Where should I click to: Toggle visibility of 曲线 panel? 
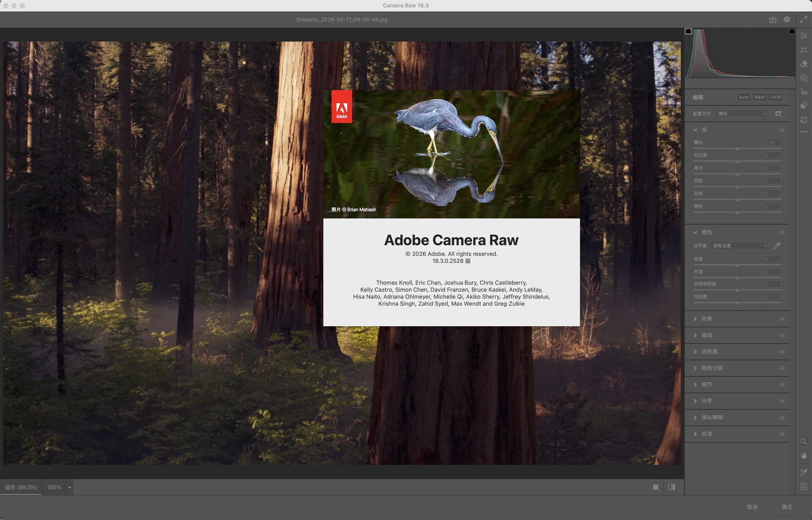coord(782,336)
